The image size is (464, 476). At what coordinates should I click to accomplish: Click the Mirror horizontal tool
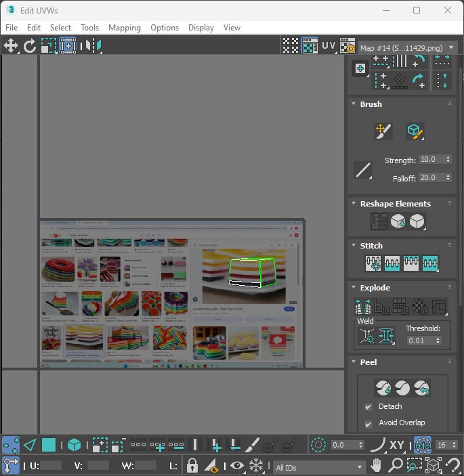click(x=93, y=46)
